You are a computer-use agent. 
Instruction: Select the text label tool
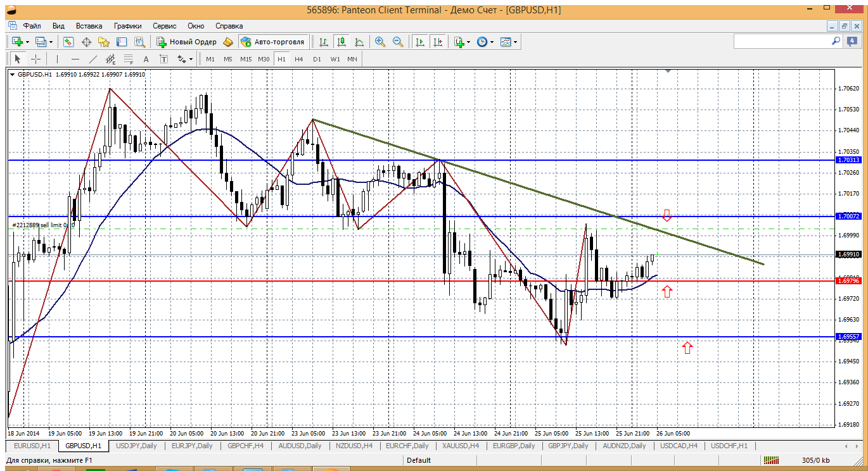[x=146, y=60]
